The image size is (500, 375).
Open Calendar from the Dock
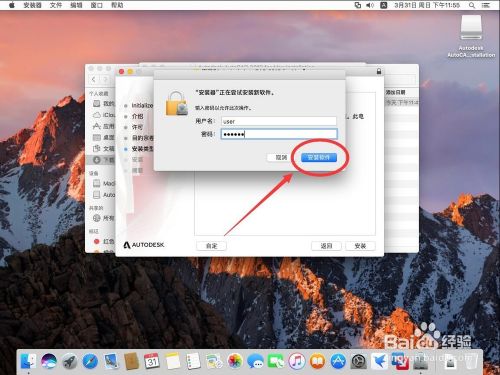152,361
